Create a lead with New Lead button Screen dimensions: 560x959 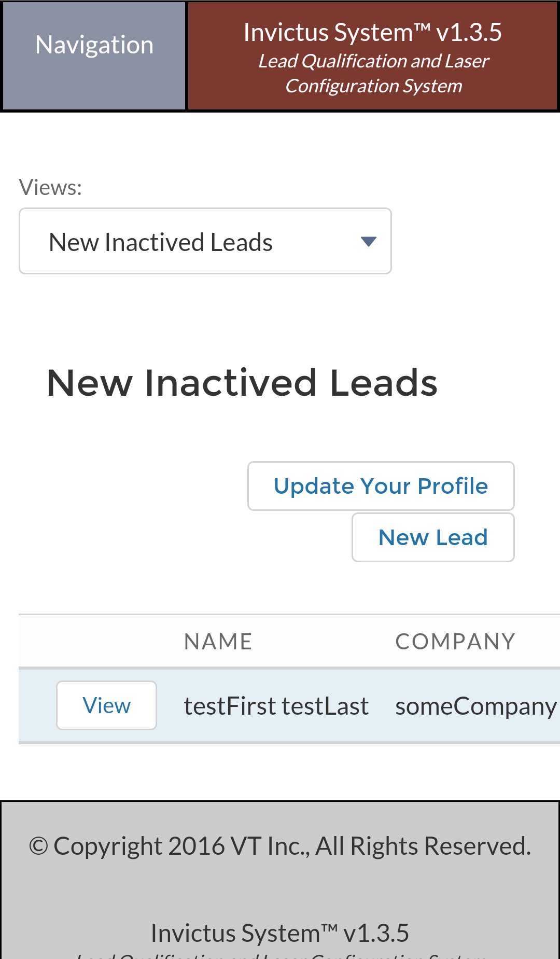pos(433,537)
